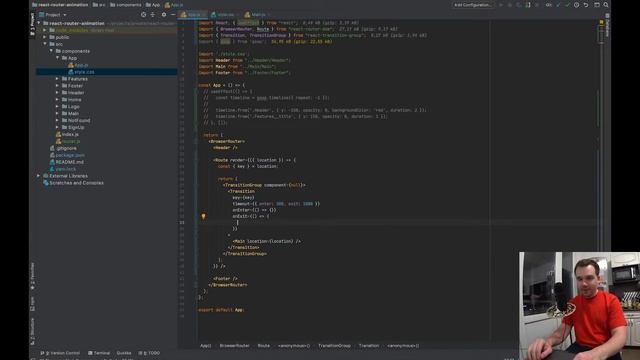Click BrowserRouter in the code breadcrumb bar
The image size is (640, 360).
(234, 346)
